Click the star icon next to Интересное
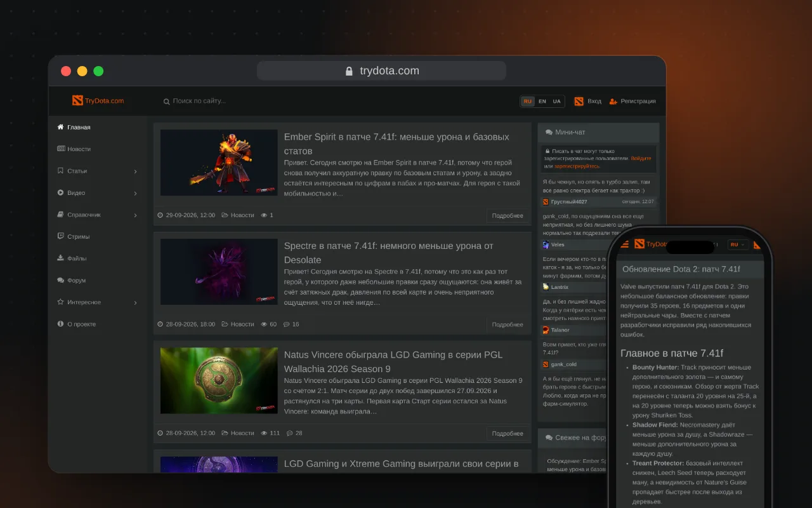 point(61,302)
